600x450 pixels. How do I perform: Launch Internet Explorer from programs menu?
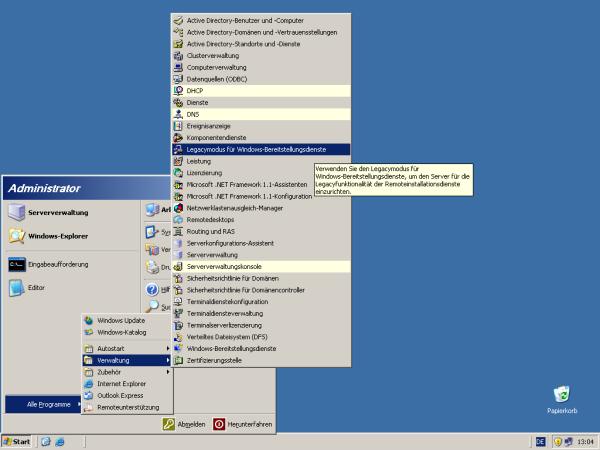click(x=127, y=384)
